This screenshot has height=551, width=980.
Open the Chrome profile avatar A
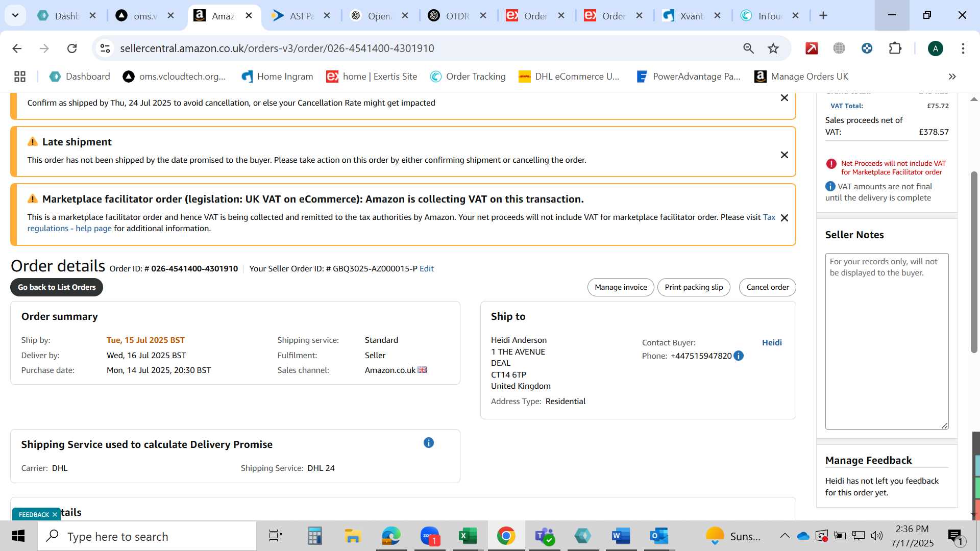click(935, 48)
